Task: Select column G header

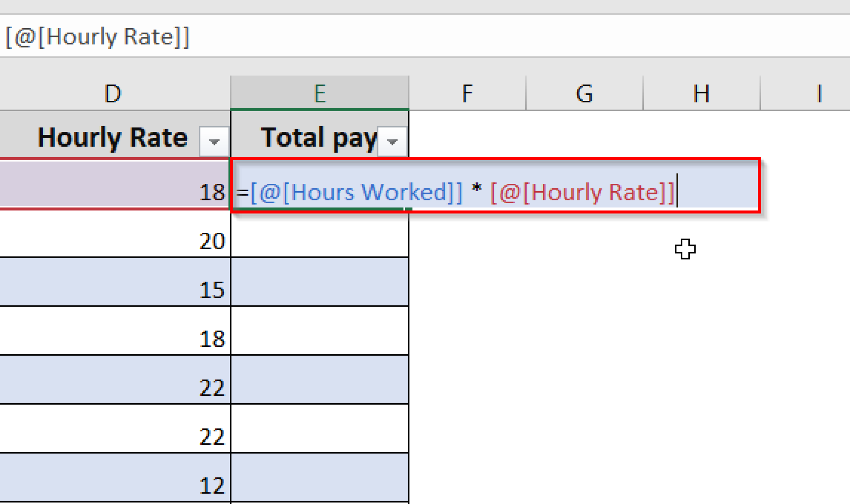Action: 584,93
